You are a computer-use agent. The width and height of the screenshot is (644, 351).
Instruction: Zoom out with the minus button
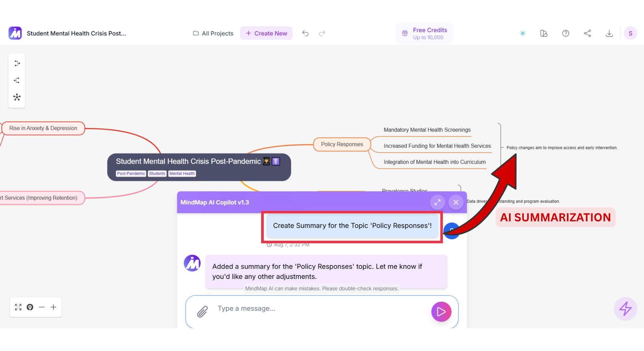42,307
